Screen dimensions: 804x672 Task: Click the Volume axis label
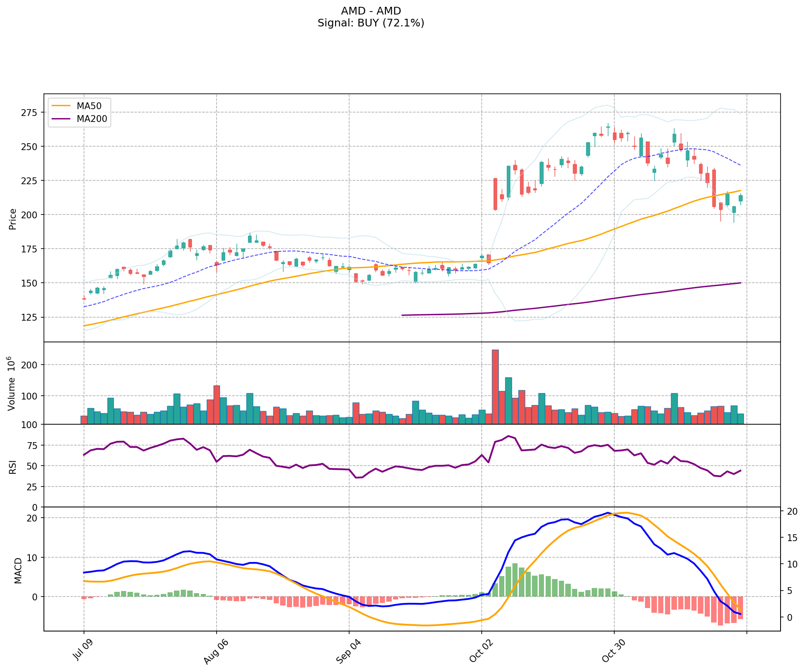pos(13,383)
